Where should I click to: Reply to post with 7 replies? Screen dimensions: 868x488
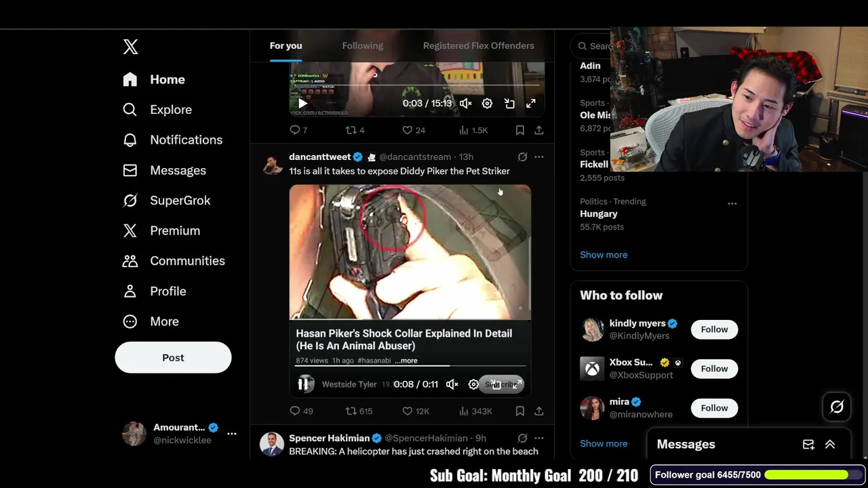pos(298,130)
